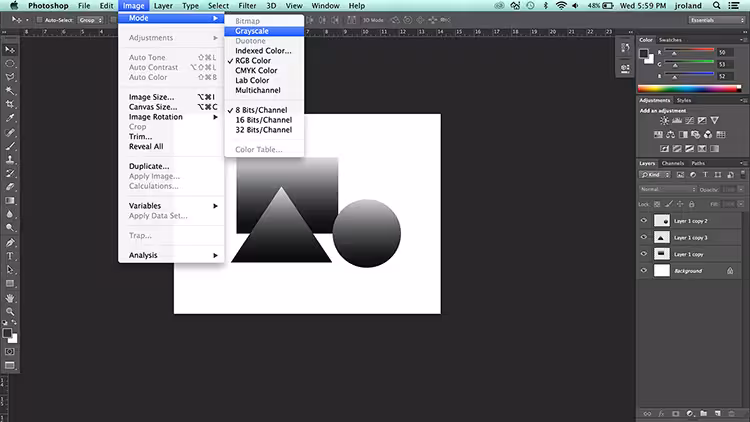Select the Lasso tool
The image size is (750, 422).
(10, 77)
